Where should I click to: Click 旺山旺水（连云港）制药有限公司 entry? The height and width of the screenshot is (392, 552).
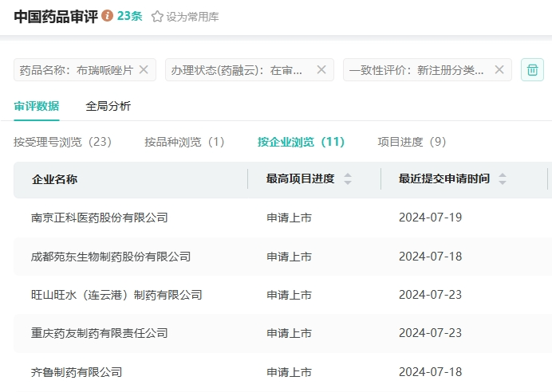(x=116, y=295)
